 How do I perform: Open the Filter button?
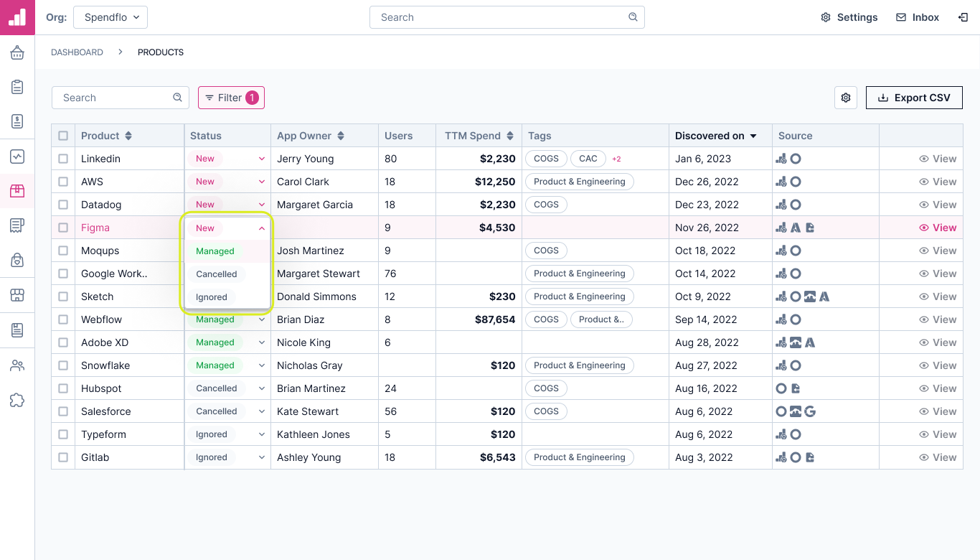pyautogui.click(x=231, y=98)
